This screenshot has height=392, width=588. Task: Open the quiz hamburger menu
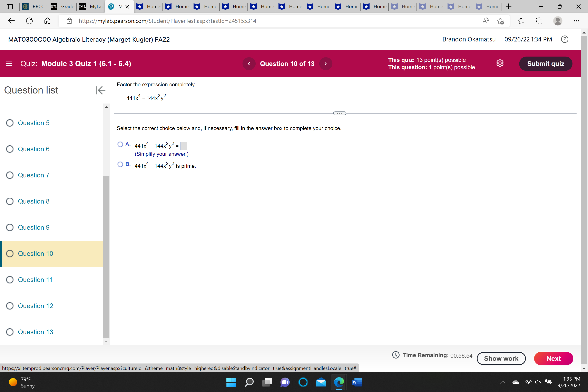pos(9,63)
